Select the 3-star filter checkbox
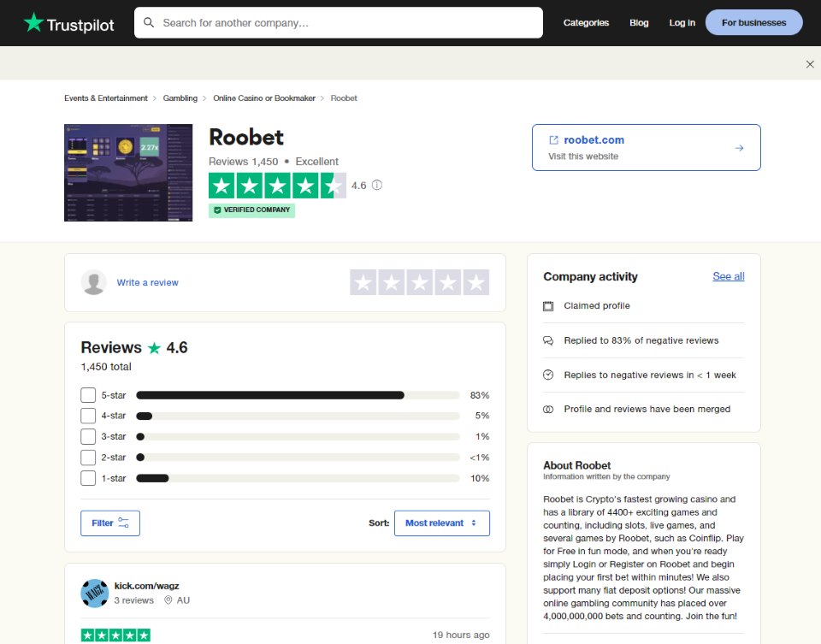This screenshot has height=644, width=821. coord(86,436)
